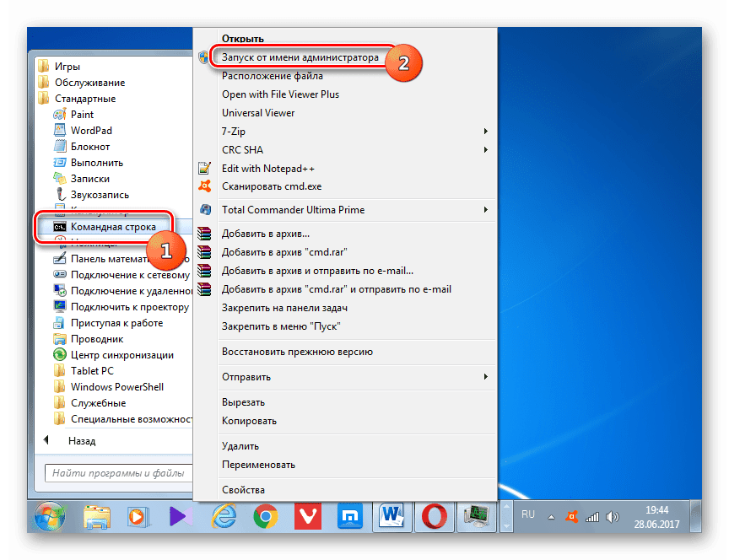Click the volume speaker tray icon
The height and width of the screenshot is (560, 729).
tap(613, 516)
